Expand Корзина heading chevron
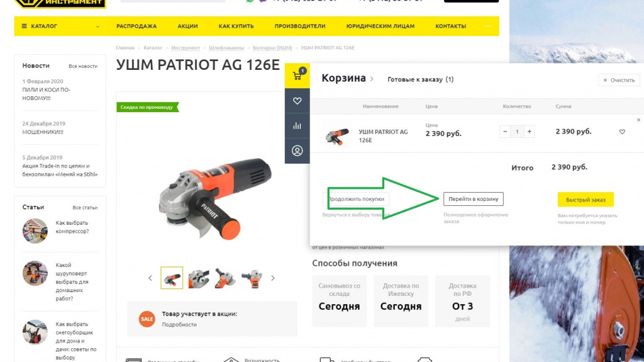Screen dimensions: 644x362 tap(372, 79)
